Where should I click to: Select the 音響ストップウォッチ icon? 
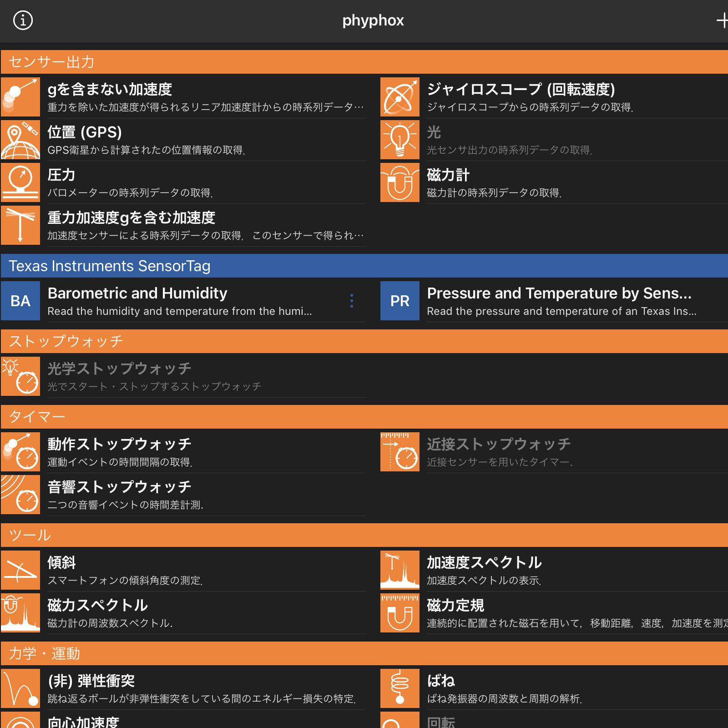point(20,495)
